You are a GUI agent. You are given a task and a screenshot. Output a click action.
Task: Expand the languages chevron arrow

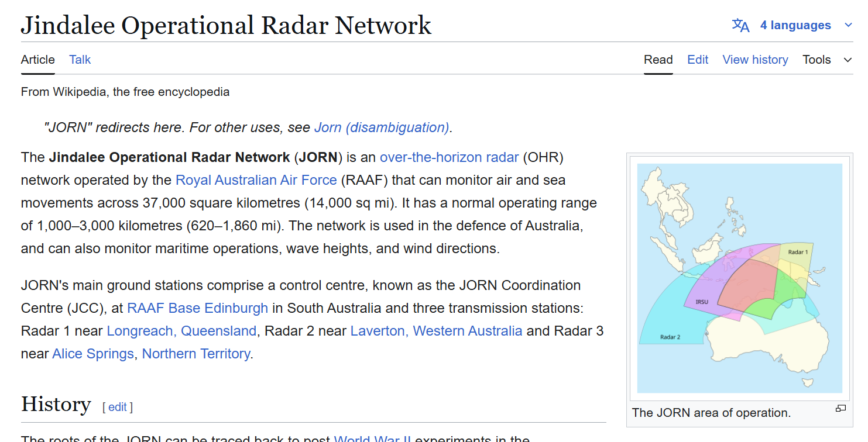(x=848, y=25)
